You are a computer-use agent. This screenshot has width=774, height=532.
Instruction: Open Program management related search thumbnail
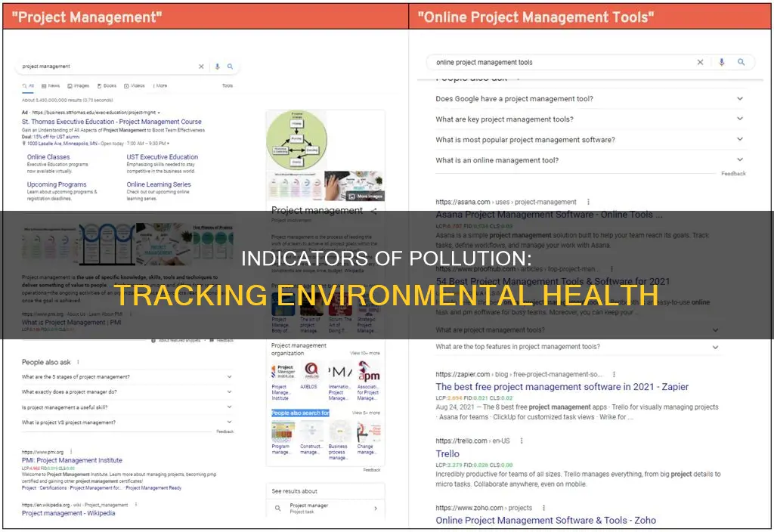[283, 431]
